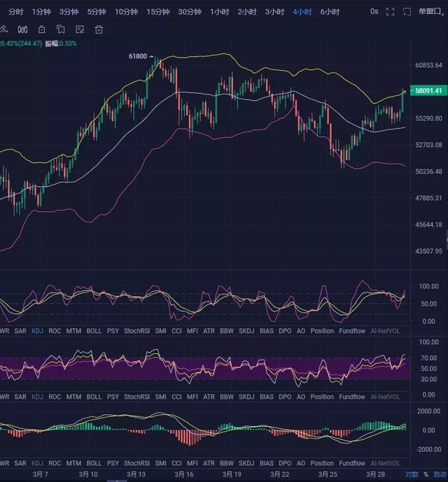Open the edit note icon
The height and width of the screenshot is (482, 448).
pos(80,29)
